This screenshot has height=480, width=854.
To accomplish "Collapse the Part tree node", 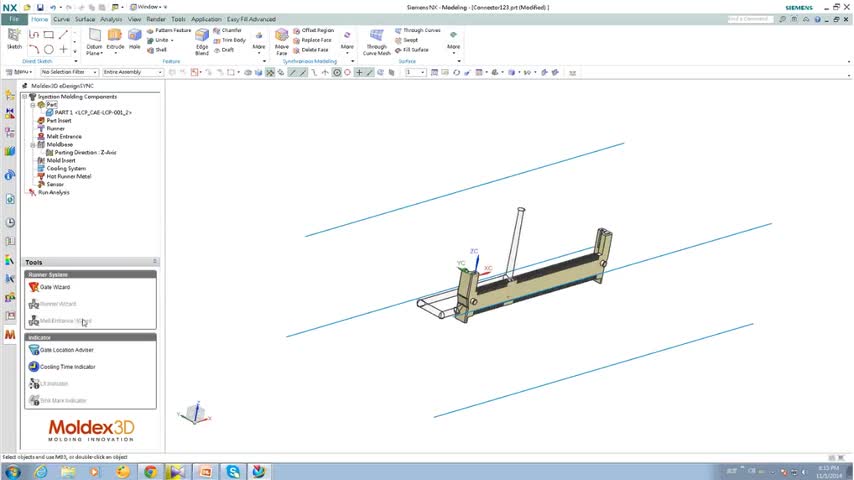I will point(33,105).
